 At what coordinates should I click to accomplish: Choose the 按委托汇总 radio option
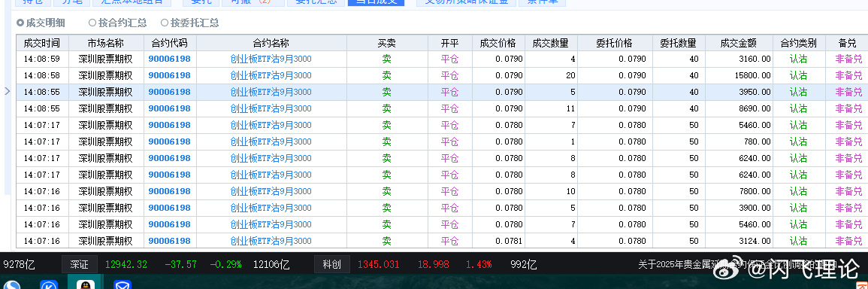(x=190, y=23)
